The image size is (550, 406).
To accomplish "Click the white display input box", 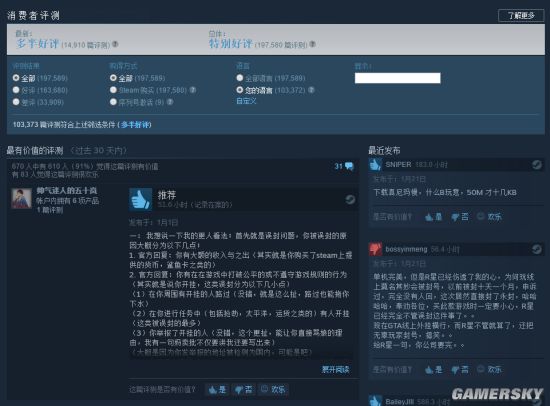I will pos(397,78).
